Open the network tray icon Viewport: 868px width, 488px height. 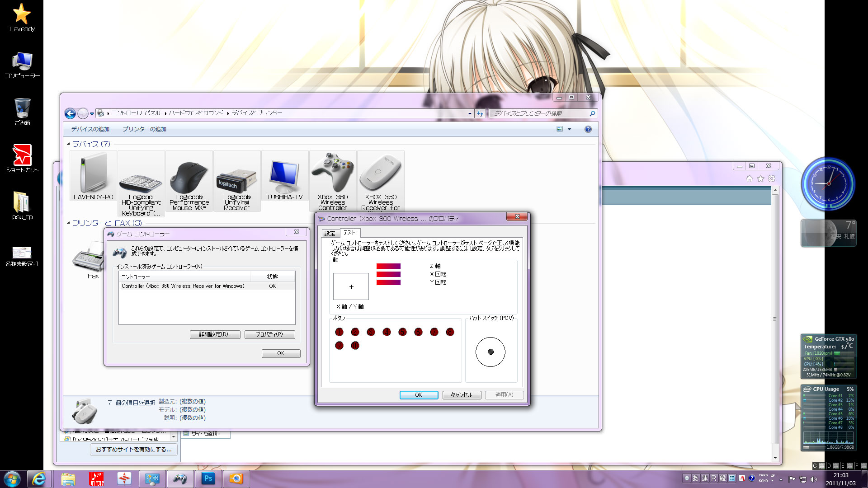coord(803,479)
